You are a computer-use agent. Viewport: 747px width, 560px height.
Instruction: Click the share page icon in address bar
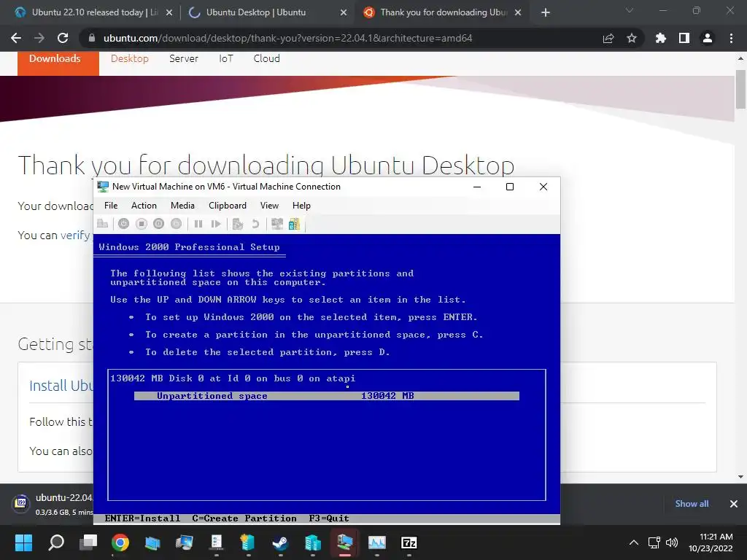(x=608, y=38)
